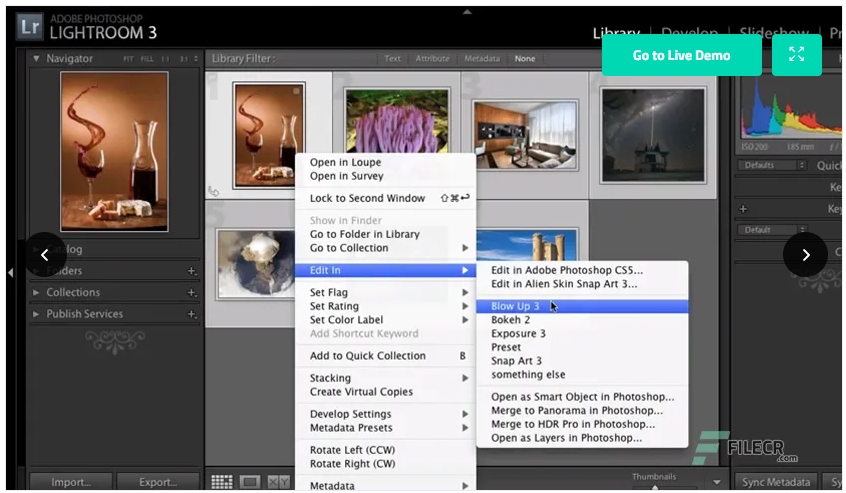Open the Default keyword set dropdown
The image size is (846, 493).
(x=772, y=230)
